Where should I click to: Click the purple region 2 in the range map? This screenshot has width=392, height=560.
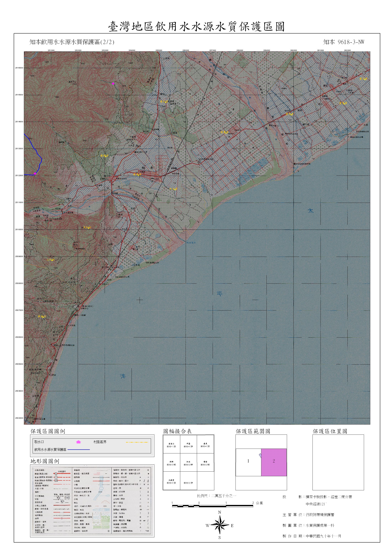[x=274, y=462]
